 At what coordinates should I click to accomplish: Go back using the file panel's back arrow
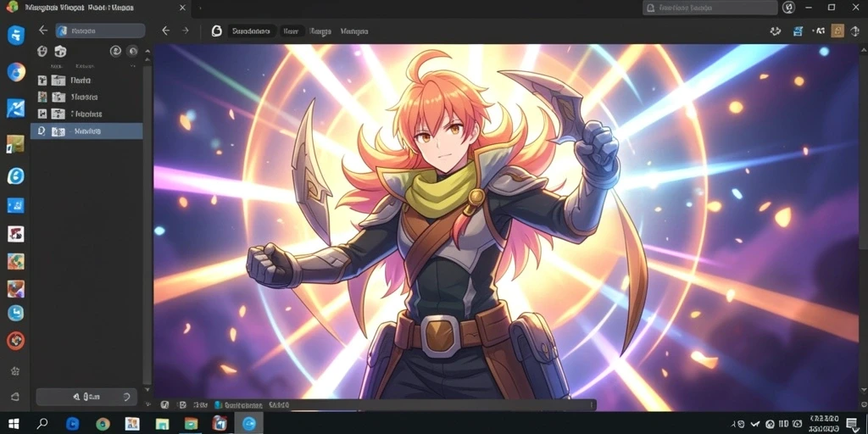pos(42,31)
